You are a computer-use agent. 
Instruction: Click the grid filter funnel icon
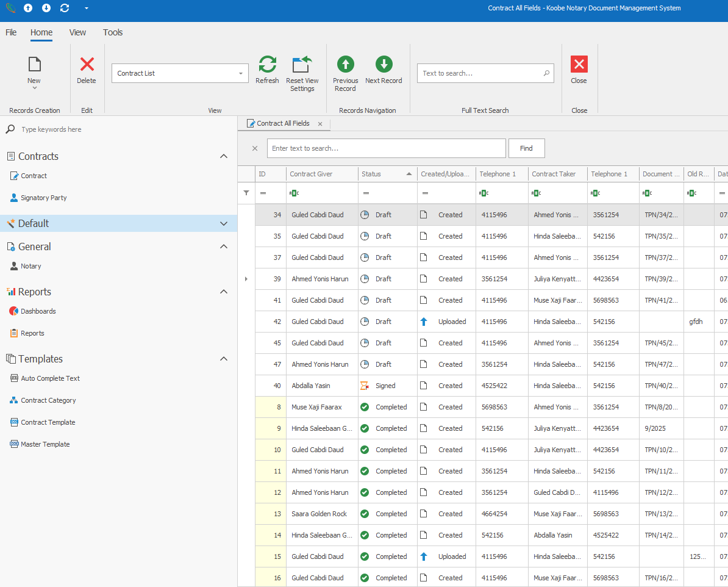pyautogui.click(x=246, y=193)
